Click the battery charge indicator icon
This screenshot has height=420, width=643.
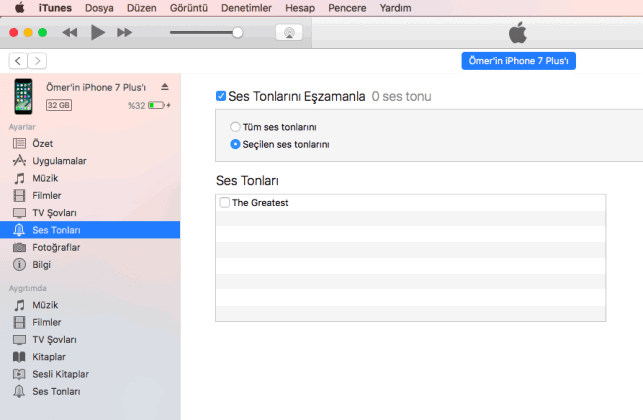tap(159, 105)
